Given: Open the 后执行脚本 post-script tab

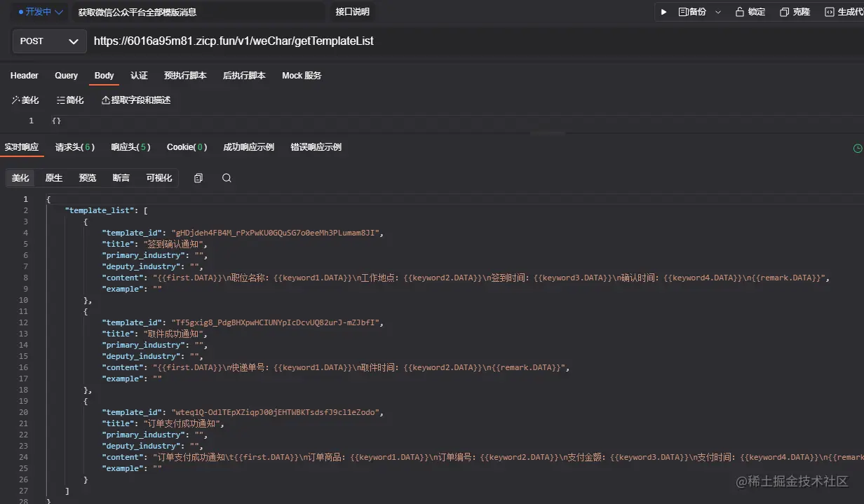Looking at the screenshot, I should pyautogui.click(x=244, y=76).
